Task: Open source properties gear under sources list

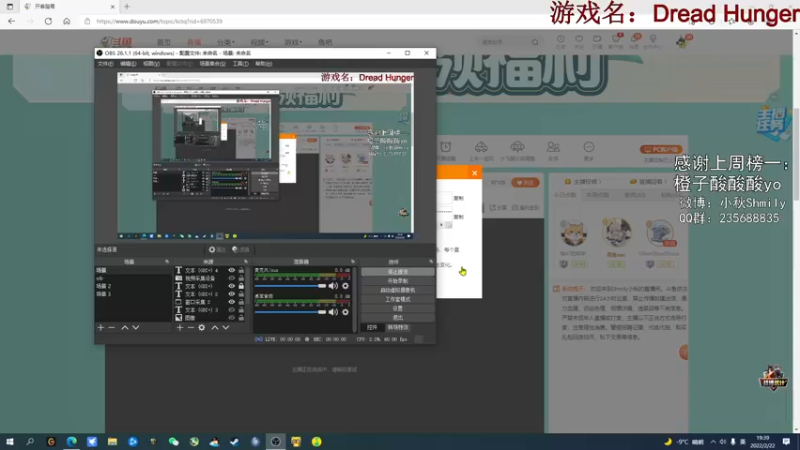Action: coord(202,328)
